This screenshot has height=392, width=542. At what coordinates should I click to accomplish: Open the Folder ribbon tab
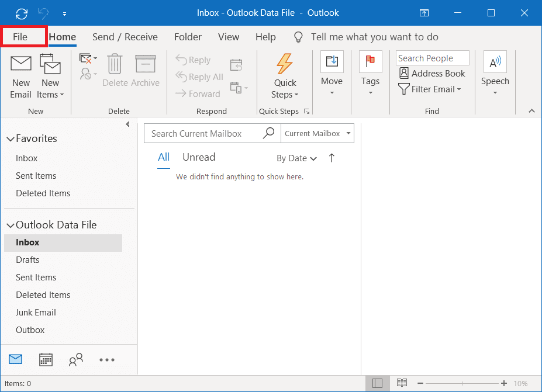(x=188, y=37)
